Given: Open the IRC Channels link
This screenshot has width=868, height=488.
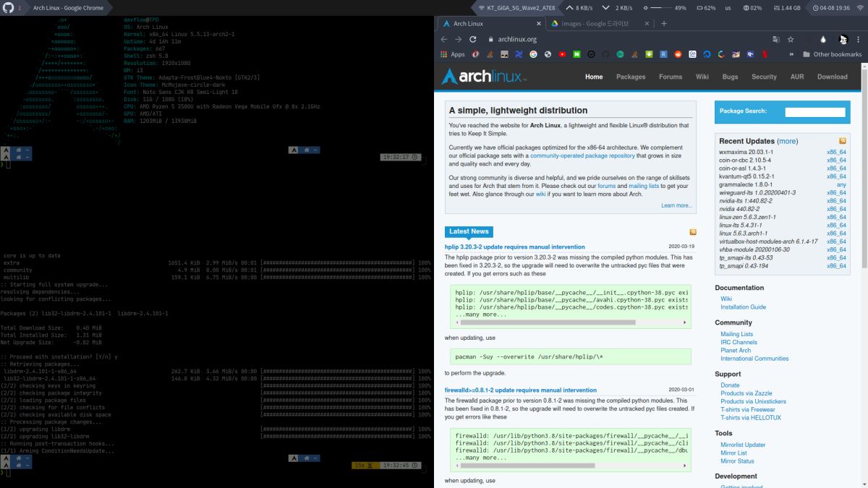Looking at the screenshot, I should [739, 342].
